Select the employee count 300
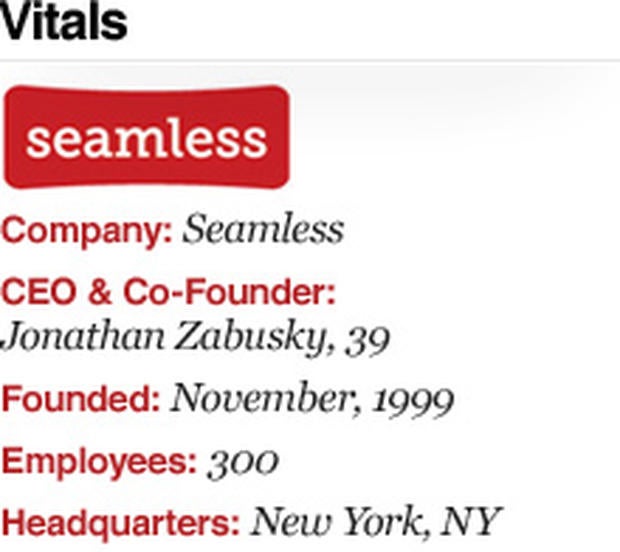The height and width of the screenshot is (552, 620). tap(243, 462)
